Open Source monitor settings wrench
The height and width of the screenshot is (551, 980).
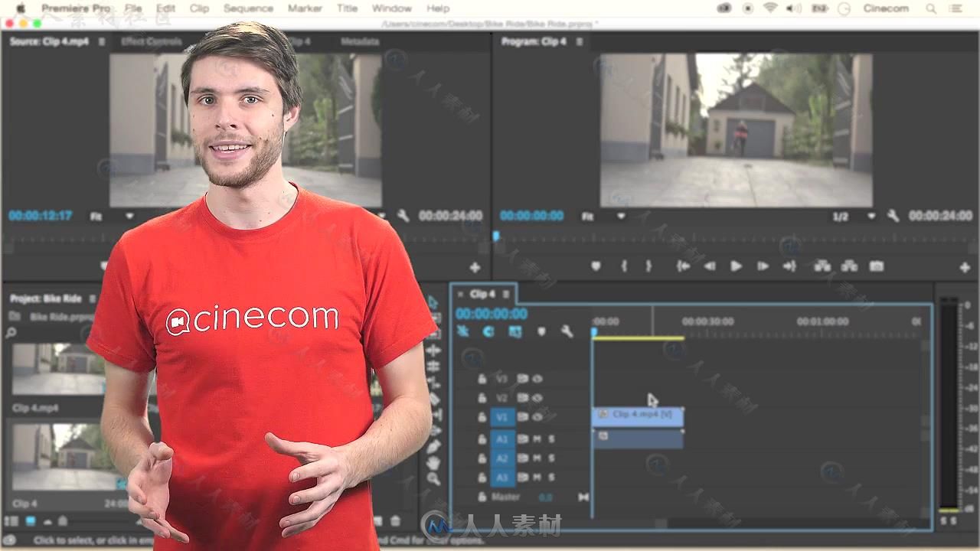click(x=403, y=216)
